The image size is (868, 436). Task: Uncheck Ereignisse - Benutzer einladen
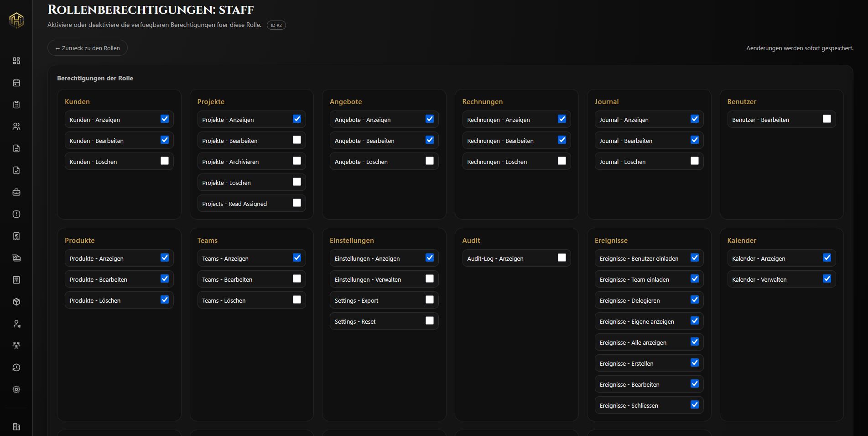[695, 257]
